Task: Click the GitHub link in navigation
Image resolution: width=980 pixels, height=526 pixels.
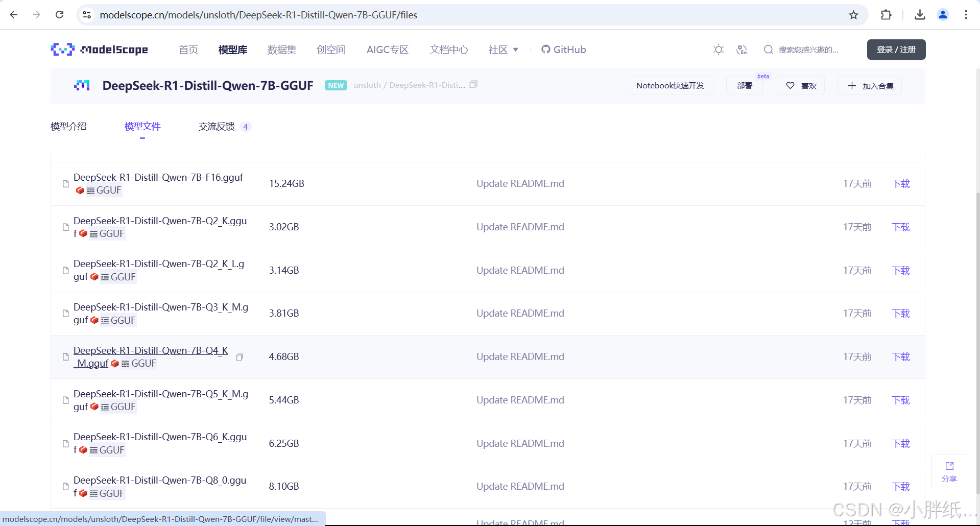Action: click(563, 50)
